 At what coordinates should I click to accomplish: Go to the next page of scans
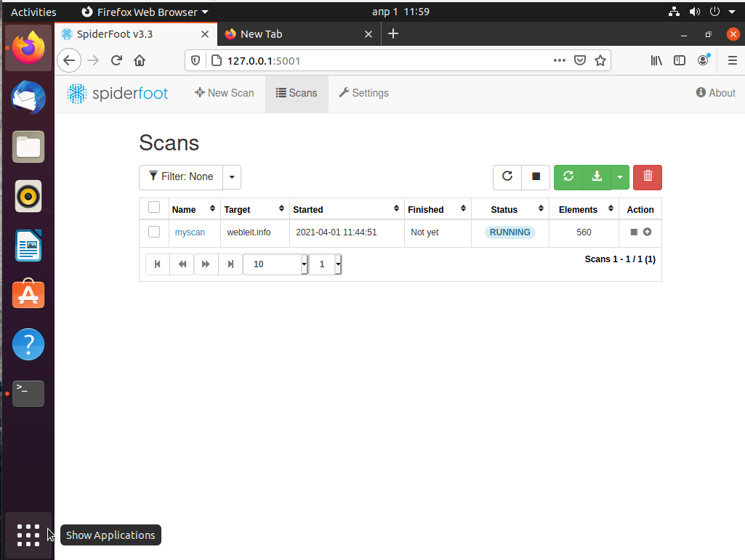pos(206,264)
